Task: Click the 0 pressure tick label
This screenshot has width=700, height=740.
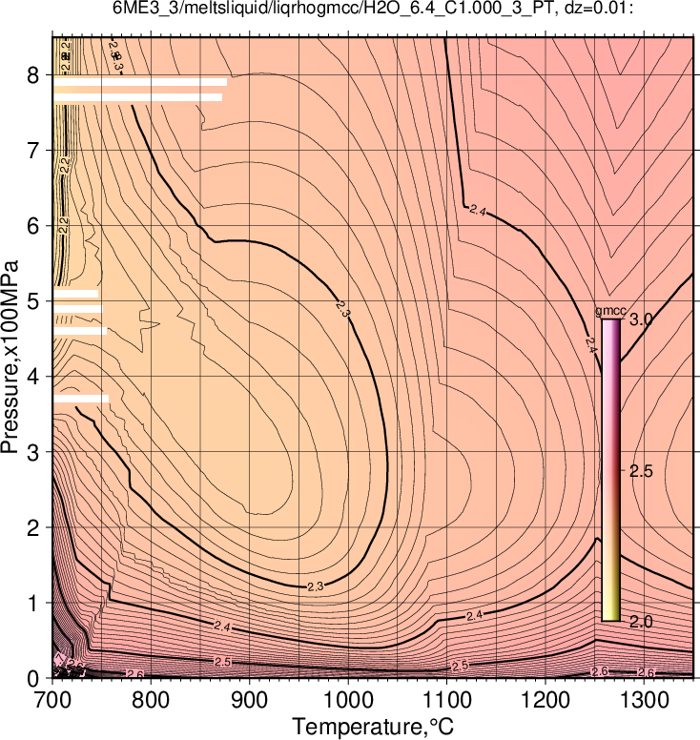Action: pyautogui.click(x=33, y=679)
